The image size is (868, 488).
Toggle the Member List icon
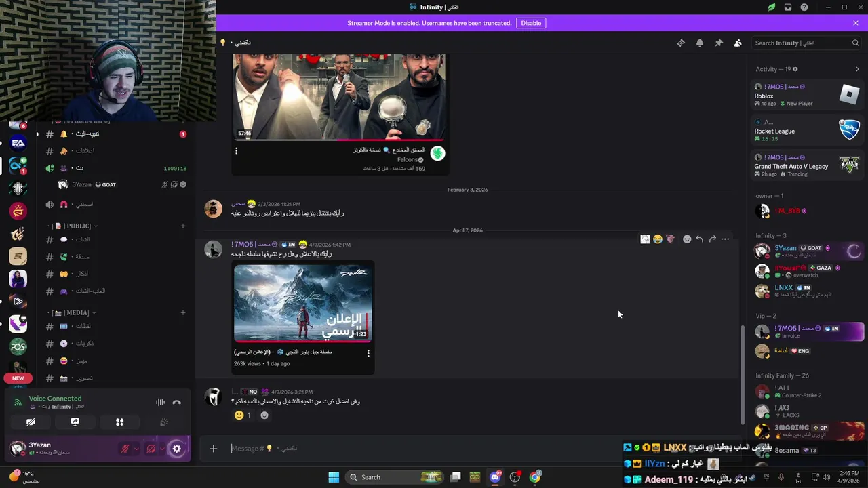click(x=738, y=43)
